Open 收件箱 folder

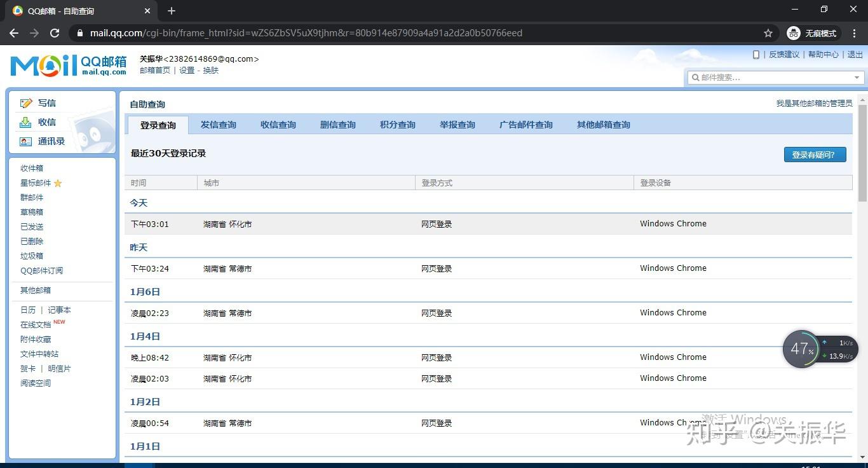pyautogui.click(x=32, y=169)
